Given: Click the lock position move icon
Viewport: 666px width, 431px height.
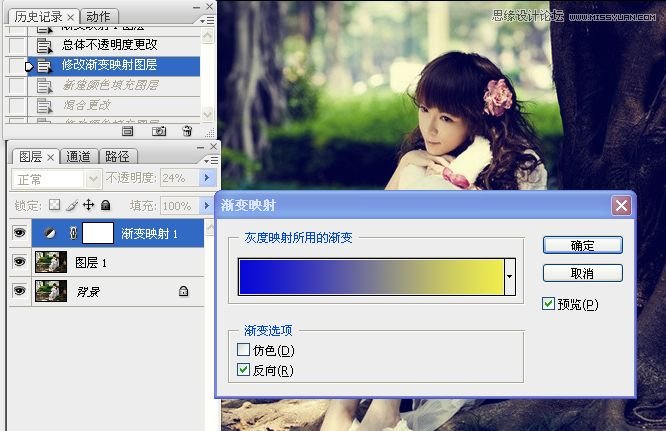Looking at the screenshot, I should 88,205.
